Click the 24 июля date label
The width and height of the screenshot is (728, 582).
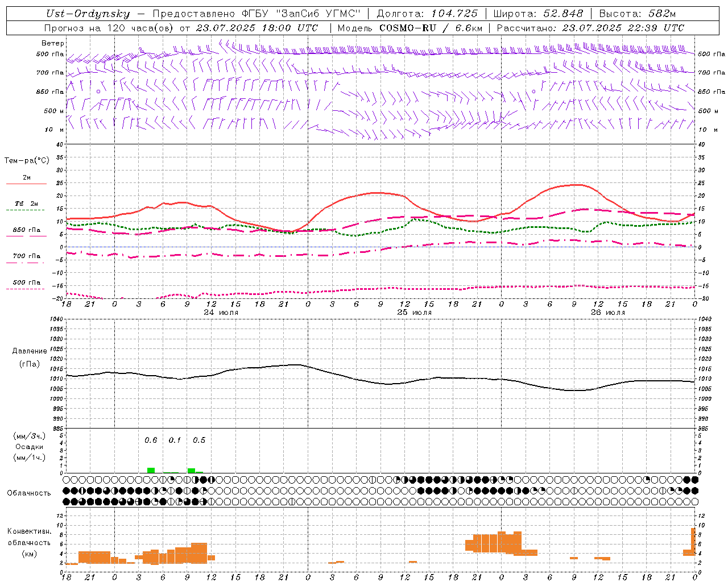(x=221, y=313)
